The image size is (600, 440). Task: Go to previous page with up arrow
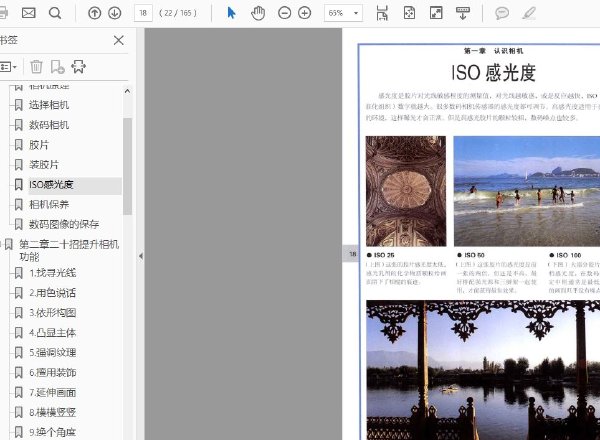tap(95, 13)
